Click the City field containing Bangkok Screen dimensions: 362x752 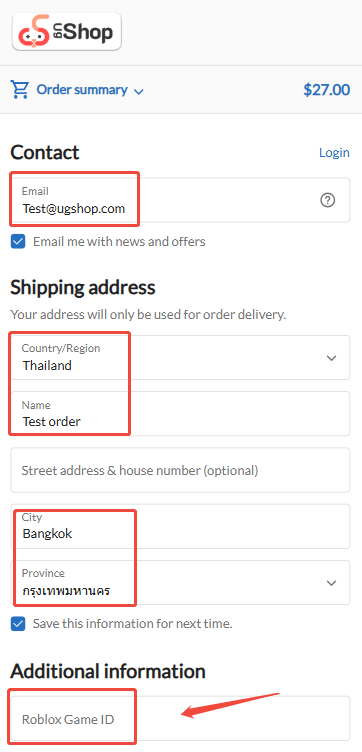(180, 526)
